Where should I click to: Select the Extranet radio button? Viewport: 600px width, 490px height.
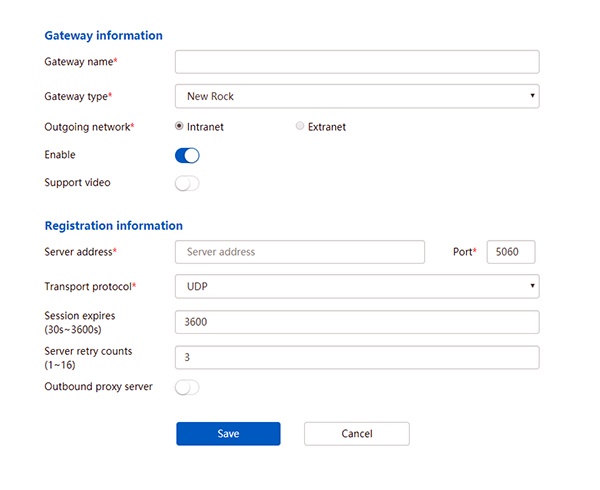click(300, 127)
